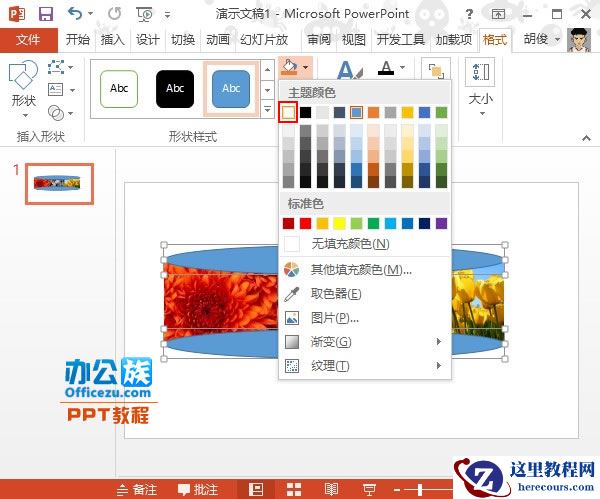Open the 加载项 tab
600x499 pixels.
[454, 39]
